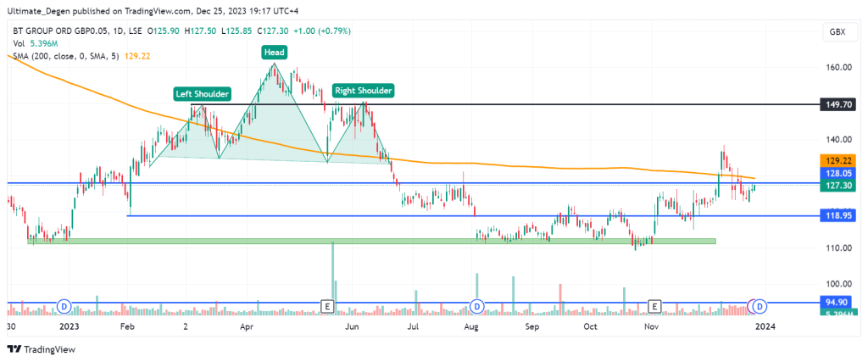Click the dividend D marker at August
868x362 pixels.
[x=476, y=305]
